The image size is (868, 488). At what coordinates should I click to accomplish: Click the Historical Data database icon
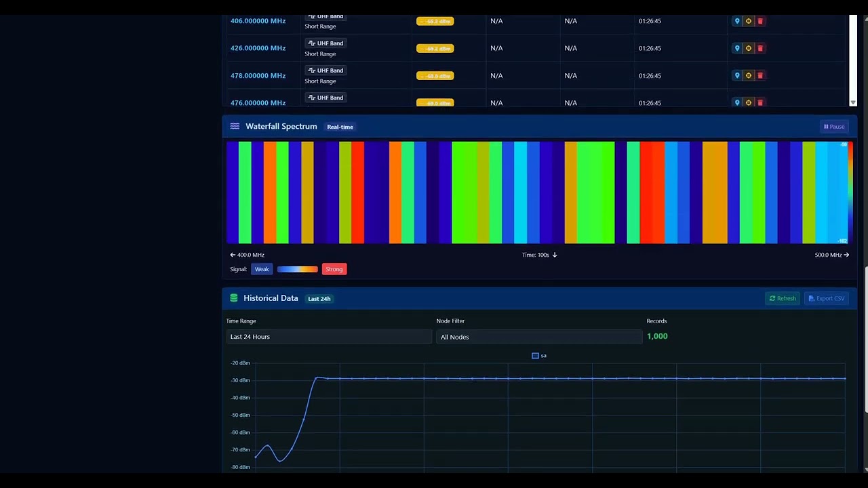pyautogui.click(x=234, y=298)
